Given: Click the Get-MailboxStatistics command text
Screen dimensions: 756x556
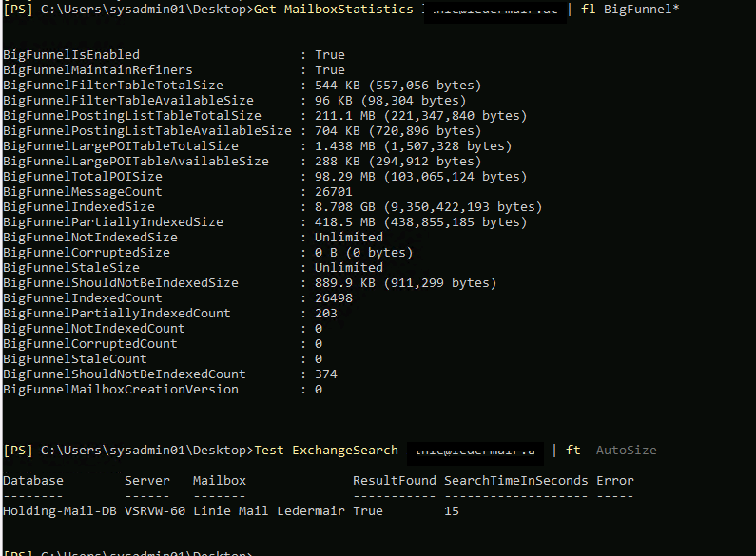Looking at the screenshot, I should tap(333, 10).
